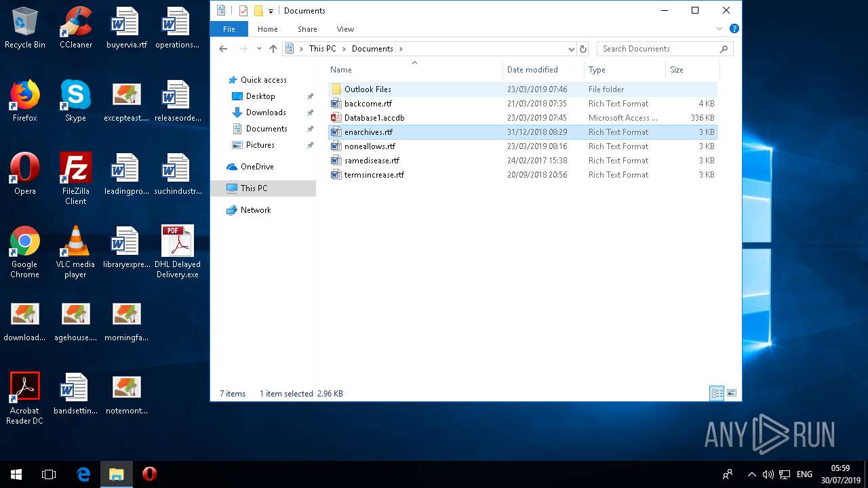
Task: Unpin Desktop from Quick access
Action: 310,96
